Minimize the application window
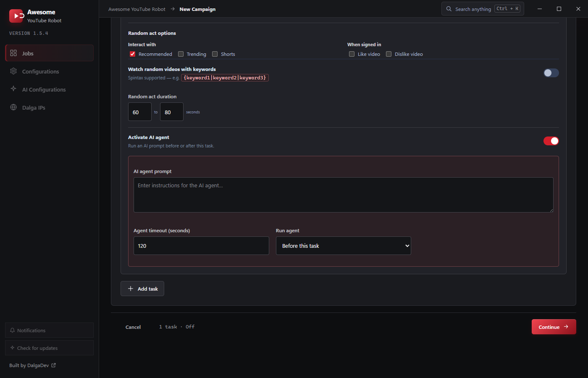This screenshot has width=588, height=378. 540,9
